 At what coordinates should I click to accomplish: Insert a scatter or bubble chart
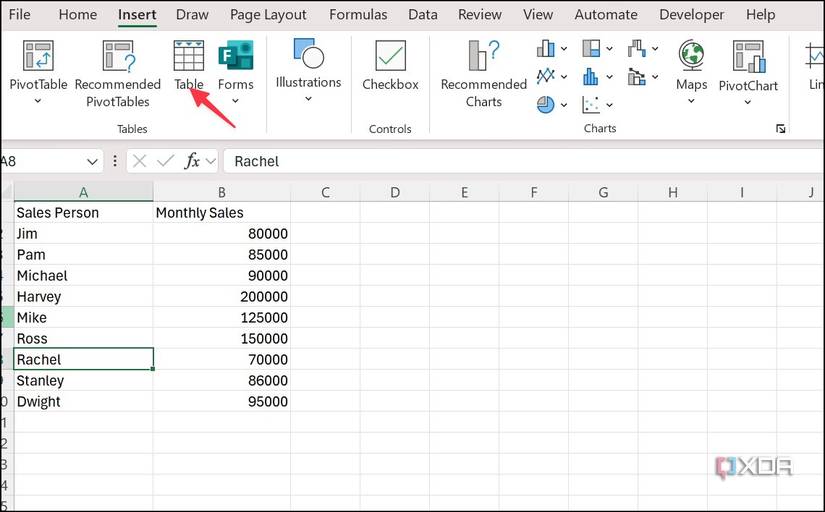coord(591,105)
